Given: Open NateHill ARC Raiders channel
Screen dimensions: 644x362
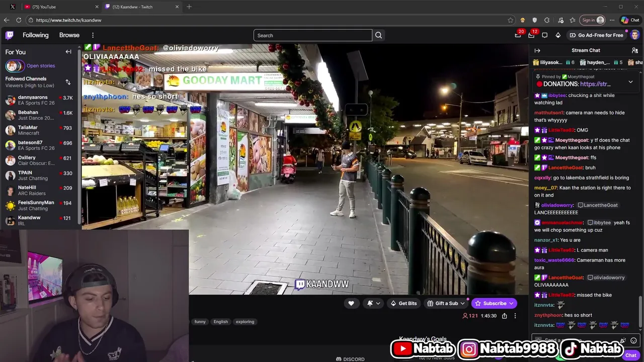Looking at the screenshot, I should [39, 191].
